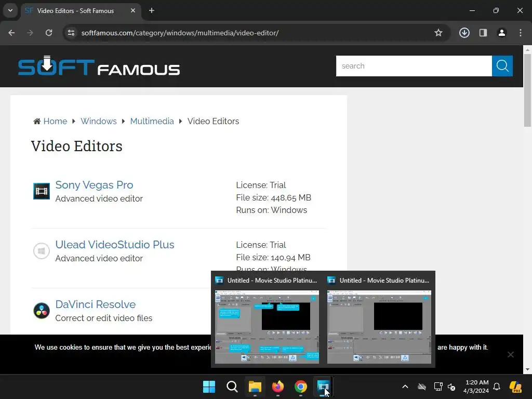Click 'Correct or edit video files' description
This screenshot has height=399, width=532.
104,318
